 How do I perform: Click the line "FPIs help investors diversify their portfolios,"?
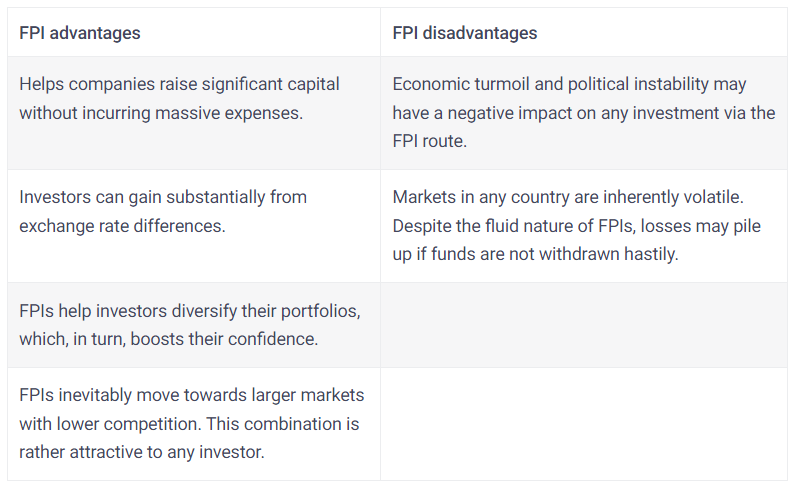coord(190,310)
